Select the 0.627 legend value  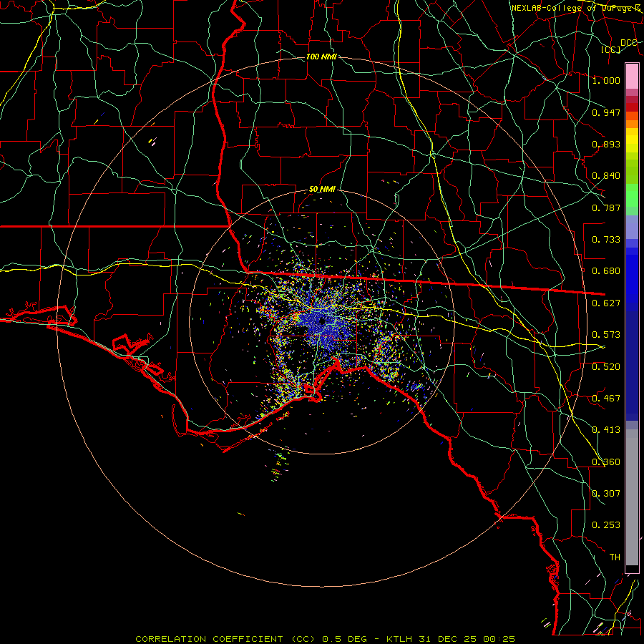tap(606, 303)
